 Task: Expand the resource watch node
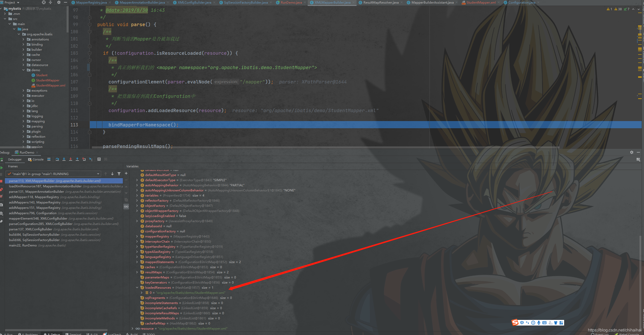click(x=132, y=328)
